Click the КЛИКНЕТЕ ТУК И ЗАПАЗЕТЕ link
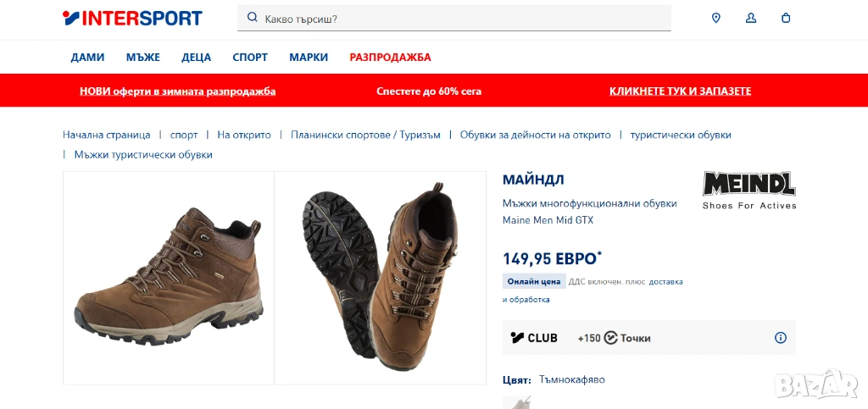Viewport: 868px width, 409px height. point(680,91)
